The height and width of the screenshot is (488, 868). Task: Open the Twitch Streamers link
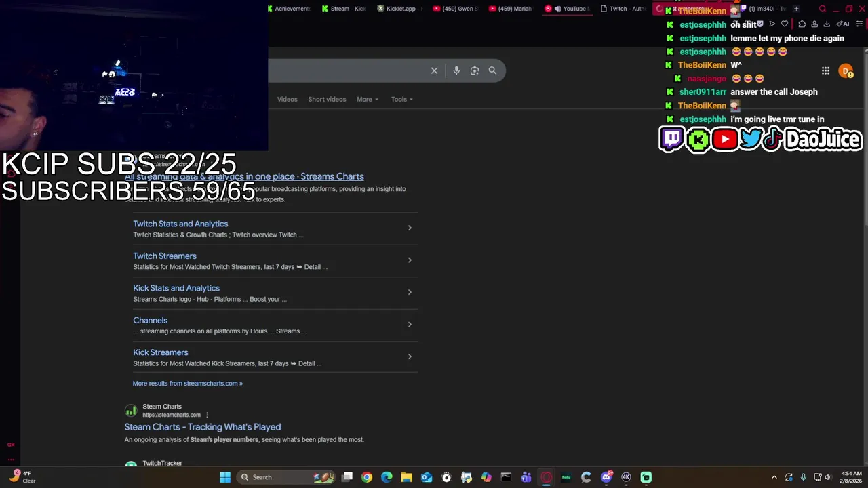coord(165,256)
